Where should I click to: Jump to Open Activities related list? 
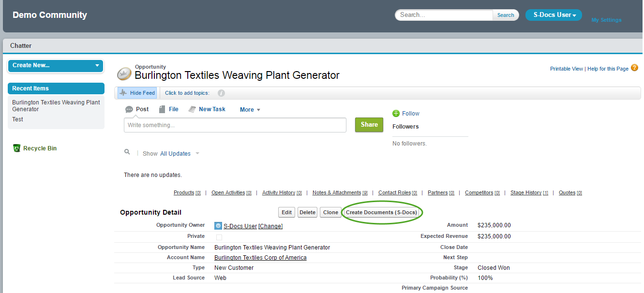(x=231, y=193)
